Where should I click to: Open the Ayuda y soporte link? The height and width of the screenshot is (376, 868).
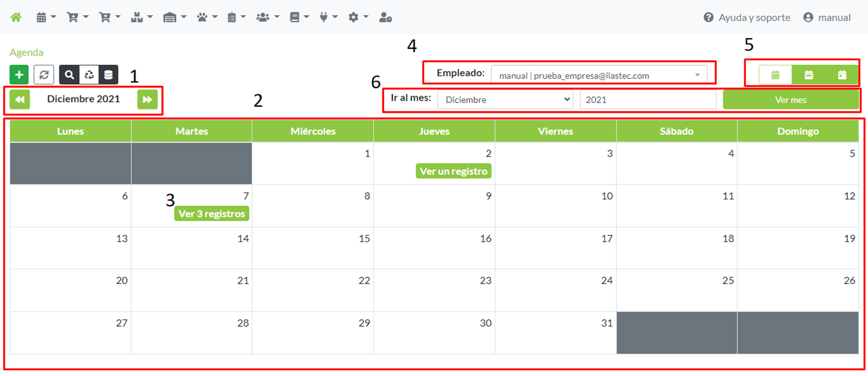pos(747,18)
